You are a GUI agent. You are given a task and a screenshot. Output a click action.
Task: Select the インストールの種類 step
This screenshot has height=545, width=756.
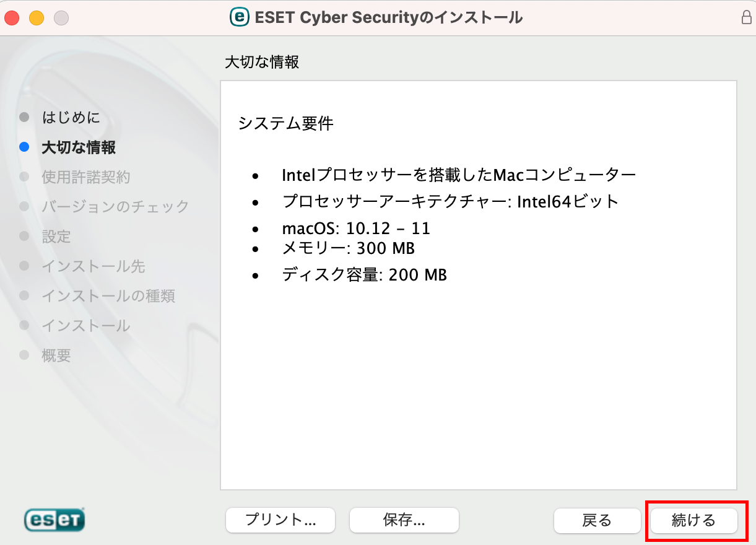(108, 296)
